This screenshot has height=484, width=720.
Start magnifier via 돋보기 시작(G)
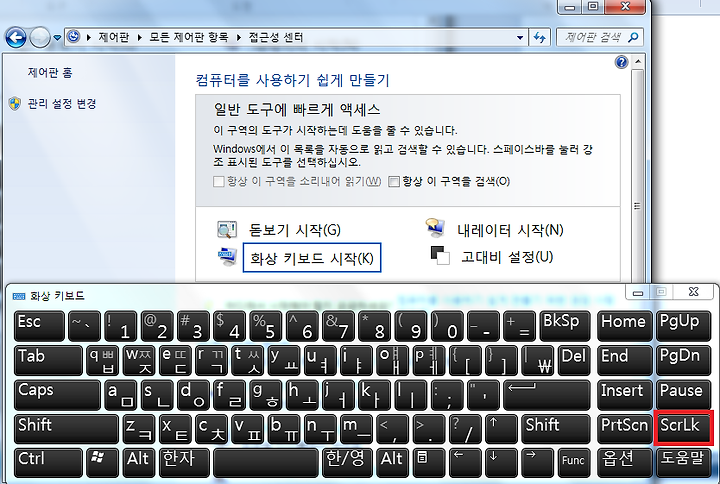(x=294, y=230)
